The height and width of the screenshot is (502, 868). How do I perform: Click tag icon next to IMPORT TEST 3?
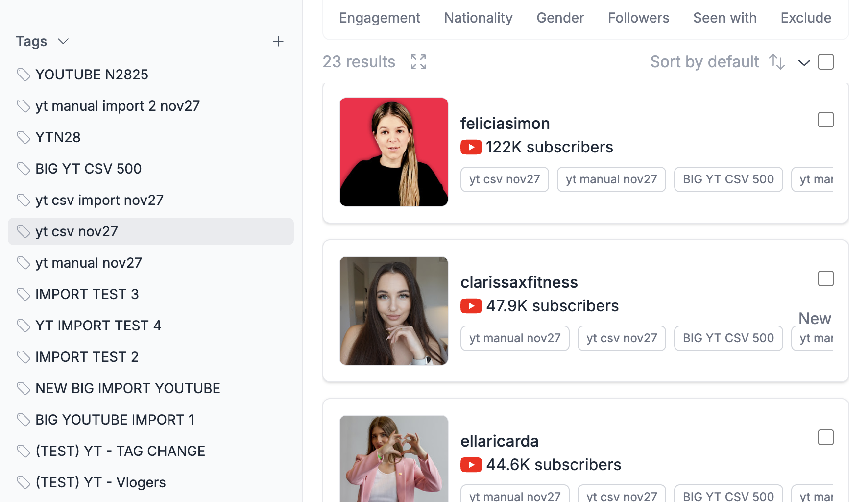pos(24,294)
